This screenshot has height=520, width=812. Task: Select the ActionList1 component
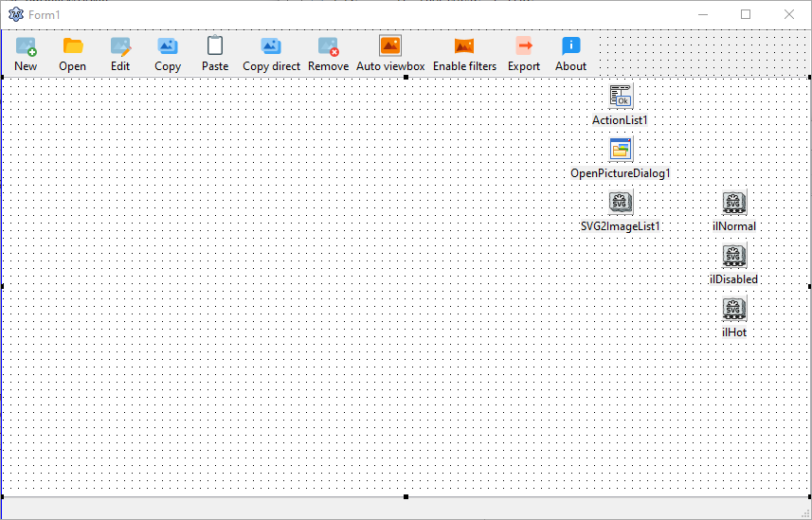(x=621, y=96)
